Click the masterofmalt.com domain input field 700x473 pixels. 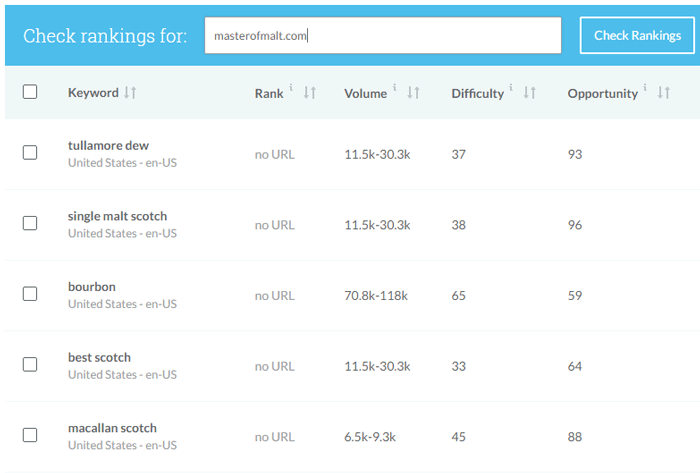click(x=382, y=36)
